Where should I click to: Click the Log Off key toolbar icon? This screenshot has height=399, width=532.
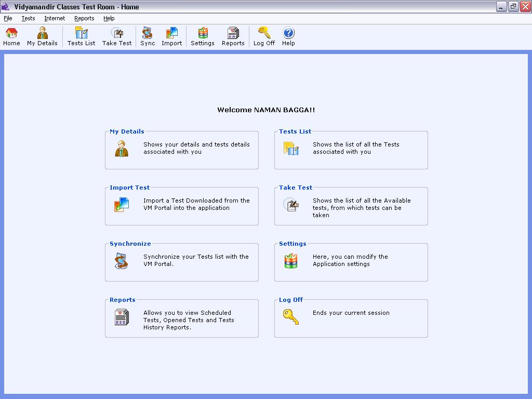[264, 33]
